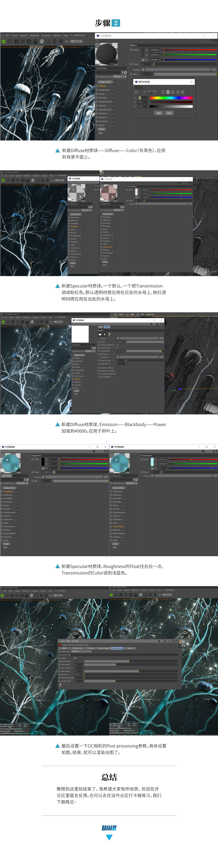This screenshot has height=868, width=218.
Task: Toggle Roughness checkbox in OctDiffuse material editor
Action: click(114, 90)
